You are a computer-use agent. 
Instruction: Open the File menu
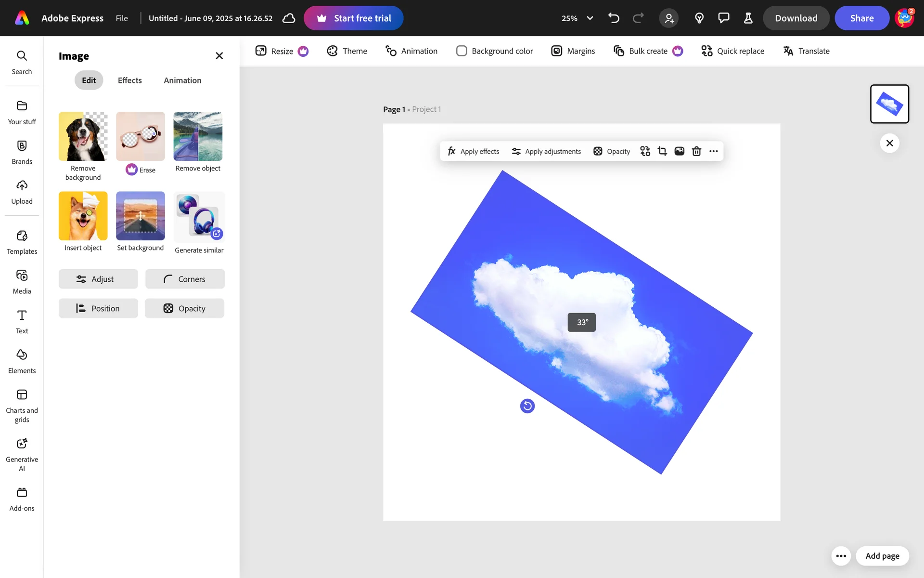(122, 18)
